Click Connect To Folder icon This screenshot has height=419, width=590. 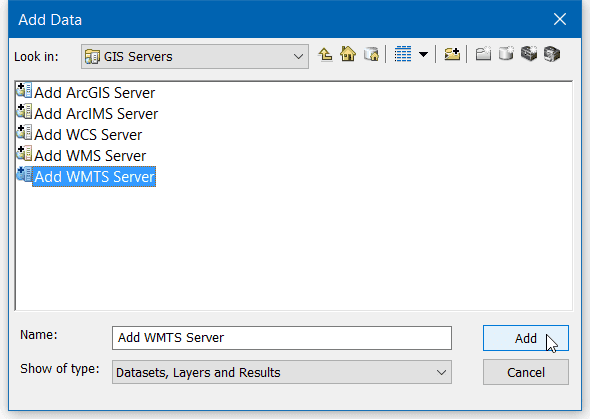(x=452, y=55)
